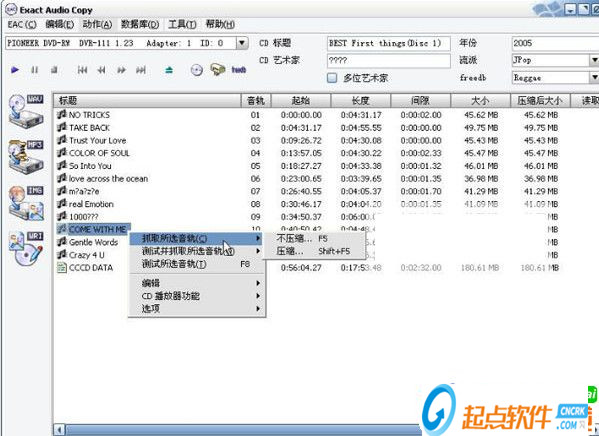The width and height of the screenshot is (599, 436).
Task: Open the 工具(T) menu
Action: [182, 25]
